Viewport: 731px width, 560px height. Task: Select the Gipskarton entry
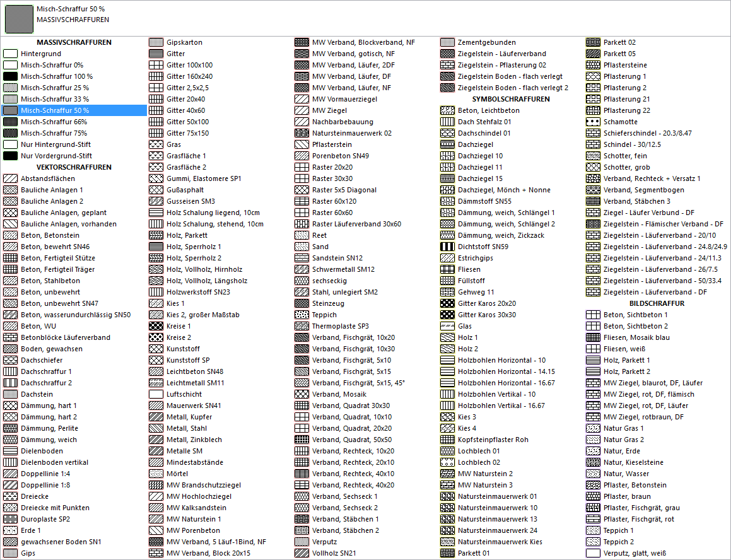[x=185, y=42]
